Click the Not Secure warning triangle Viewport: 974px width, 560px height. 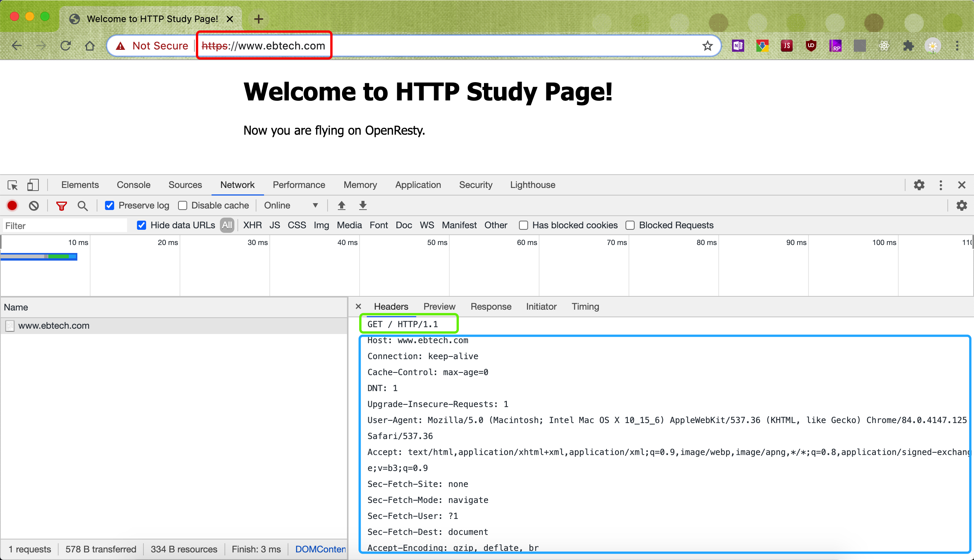(x=120, y=46)
